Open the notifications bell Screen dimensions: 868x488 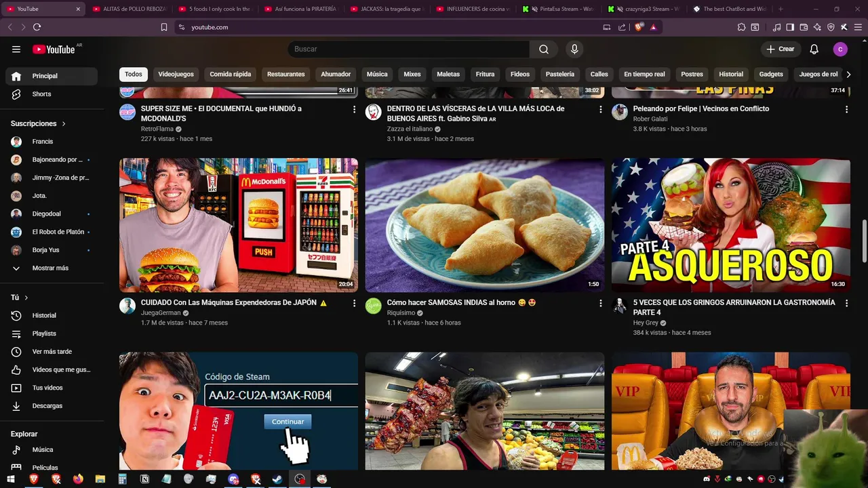point(814,49)
